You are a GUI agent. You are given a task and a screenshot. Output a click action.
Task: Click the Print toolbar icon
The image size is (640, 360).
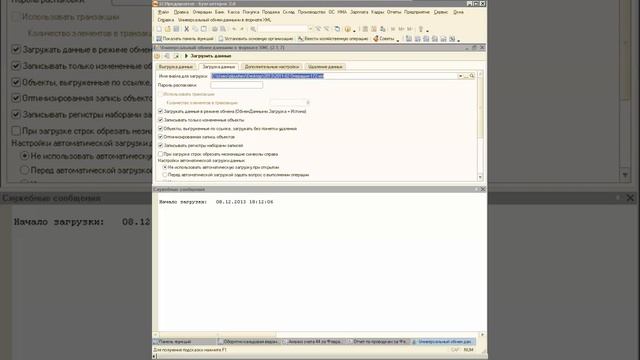215,29
